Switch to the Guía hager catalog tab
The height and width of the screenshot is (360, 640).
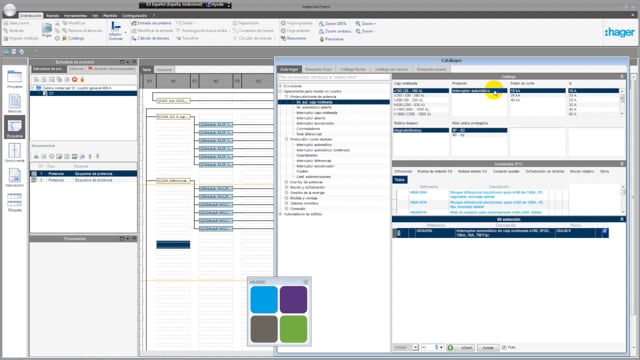click(289, 69)
